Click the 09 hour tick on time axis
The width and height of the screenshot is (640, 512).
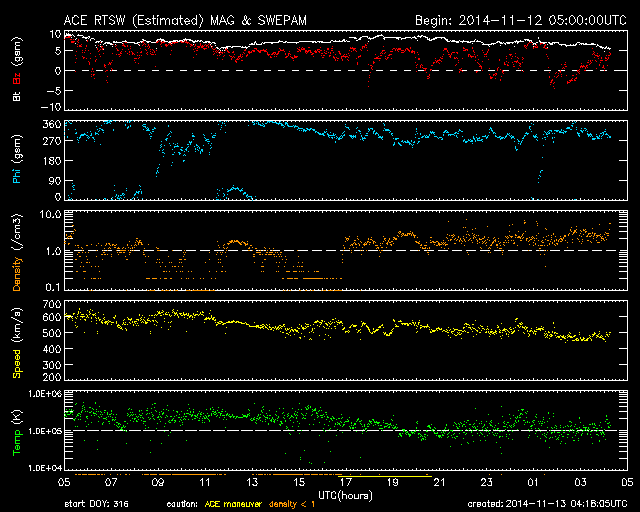tap(157, 482)
